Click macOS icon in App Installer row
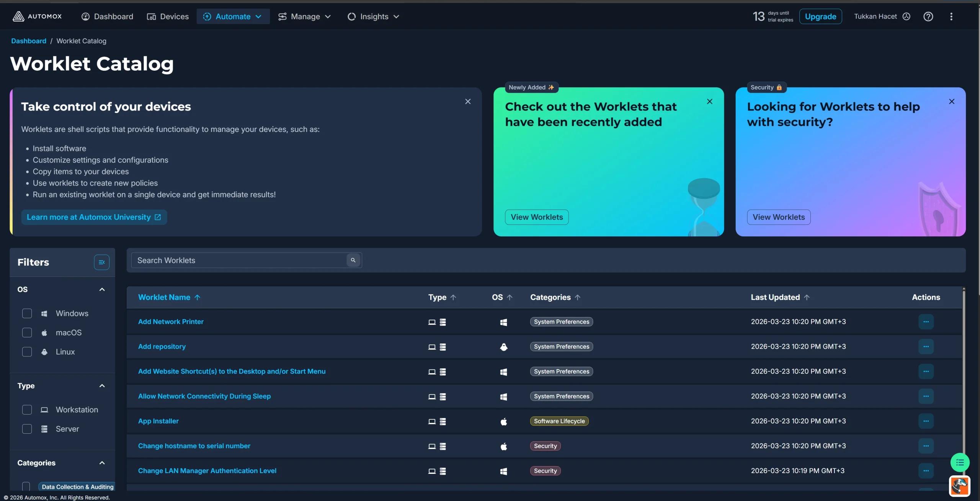 [x=503, y=421]
